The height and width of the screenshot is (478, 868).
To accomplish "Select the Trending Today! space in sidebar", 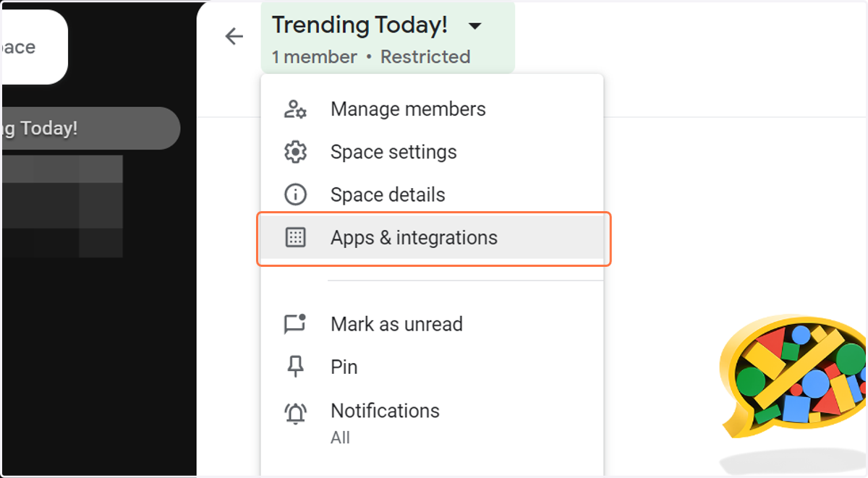I will click(x=91, y=128).
